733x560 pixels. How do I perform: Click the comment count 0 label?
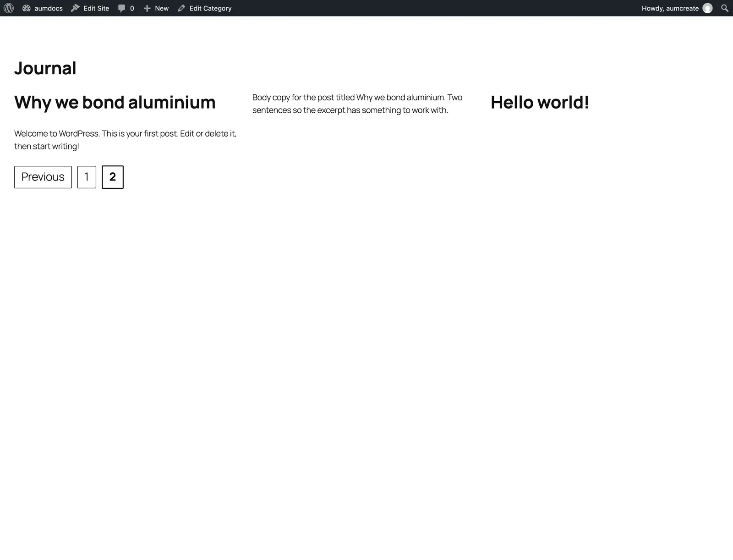point(132,8)
